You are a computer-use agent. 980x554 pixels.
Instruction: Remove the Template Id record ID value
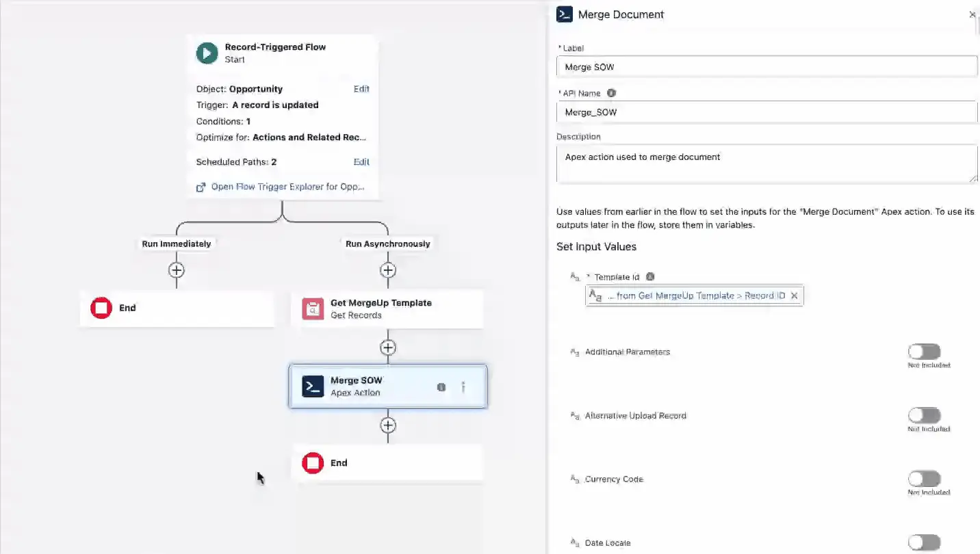point(794,295)
